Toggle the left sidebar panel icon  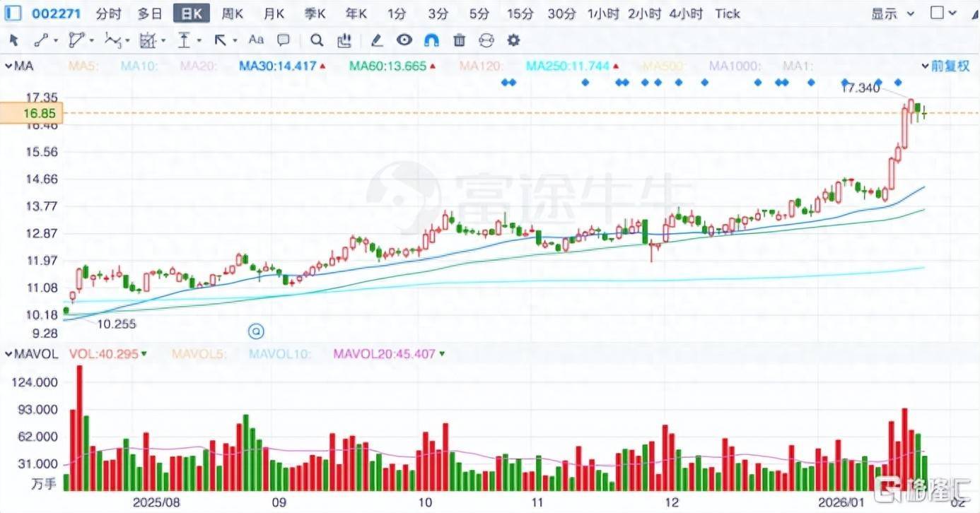(x=13, y=13)
